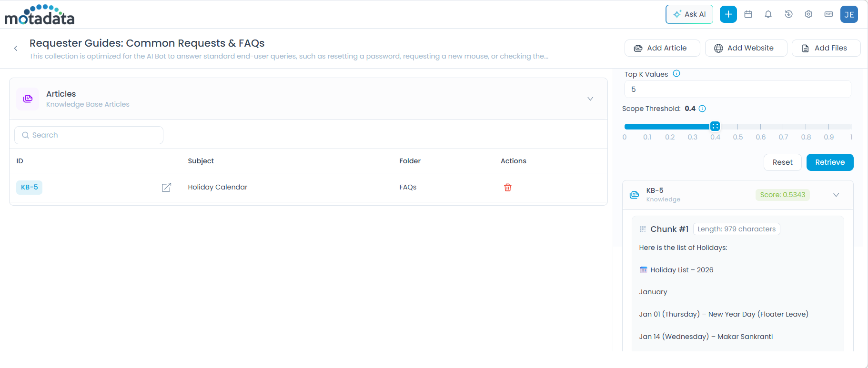Click the blue plus create button

click(728, 14)
